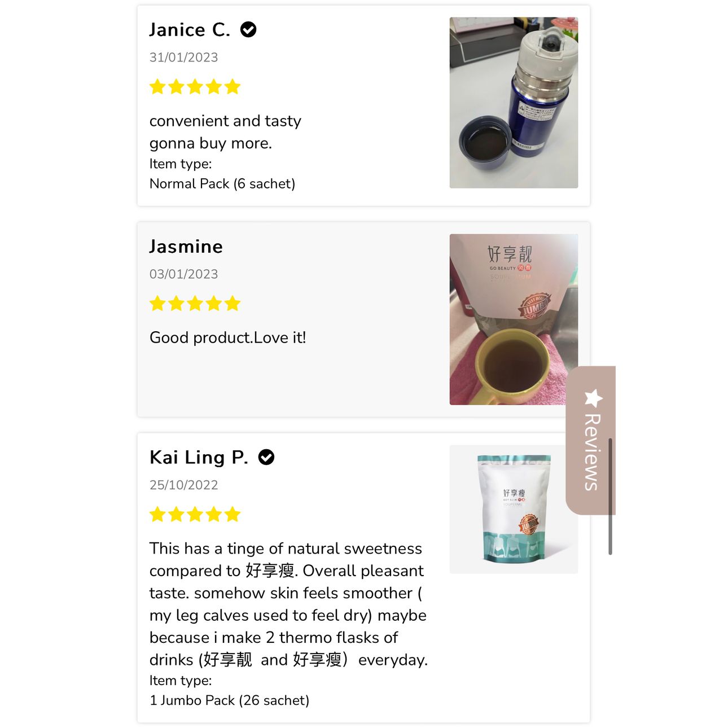
Task: Click the first star of Janice C.'s rating
Action: pos(158,87)
